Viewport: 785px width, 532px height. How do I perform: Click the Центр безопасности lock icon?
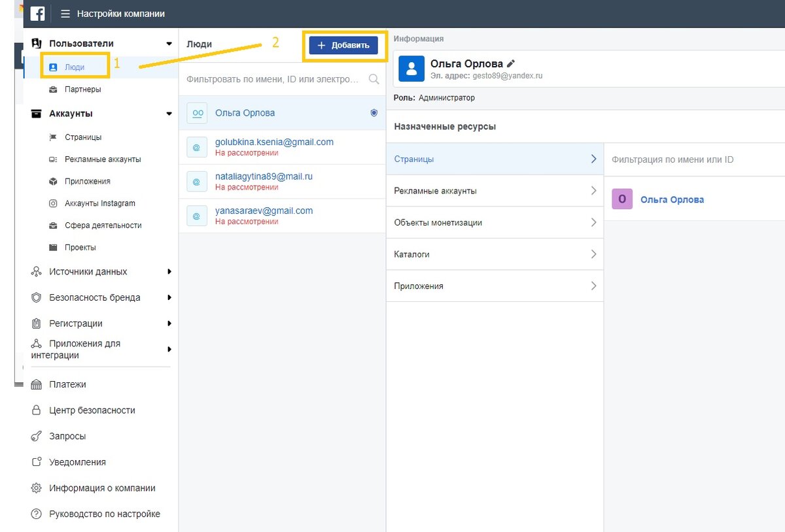pos(37,410)
